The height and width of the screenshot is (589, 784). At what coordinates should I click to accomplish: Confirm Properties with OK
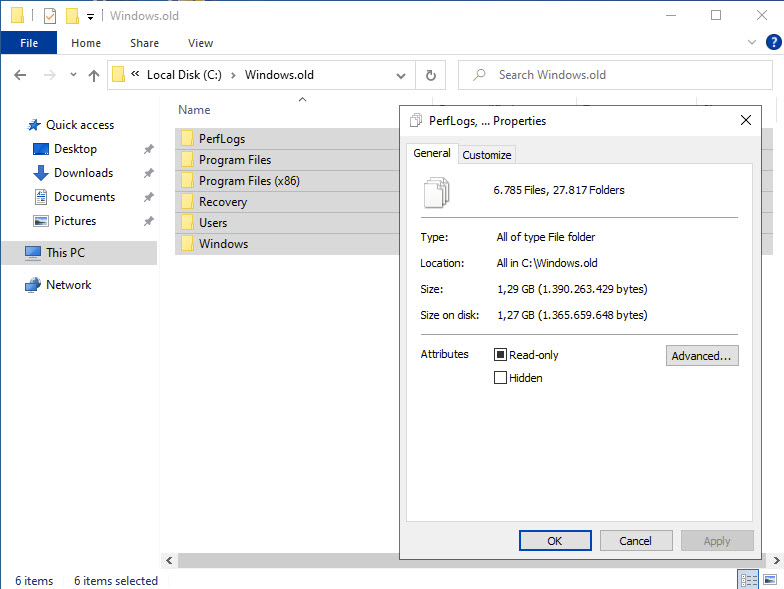[x=555, y=541]
